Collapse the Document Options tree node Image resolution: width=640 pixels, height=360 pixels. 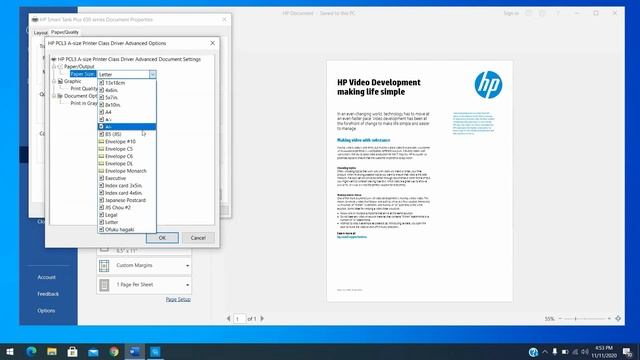[54, 96]
